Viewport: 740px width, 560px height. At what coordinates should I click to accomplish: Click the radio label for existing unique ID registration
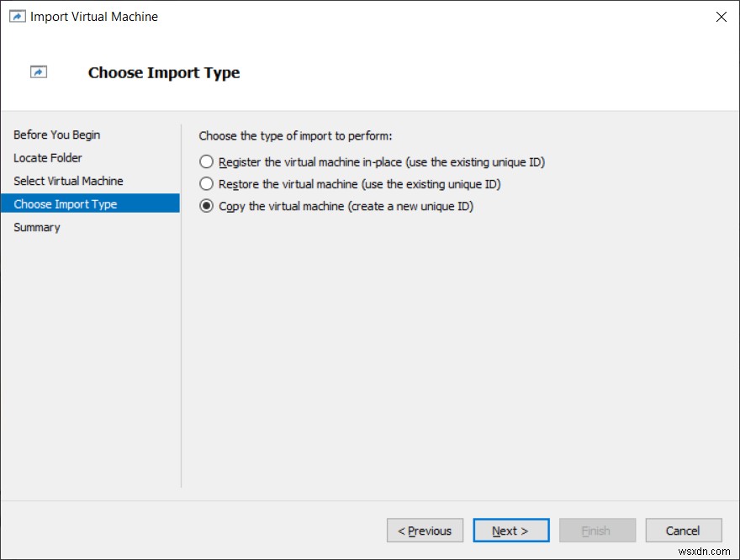click(336, 161)
